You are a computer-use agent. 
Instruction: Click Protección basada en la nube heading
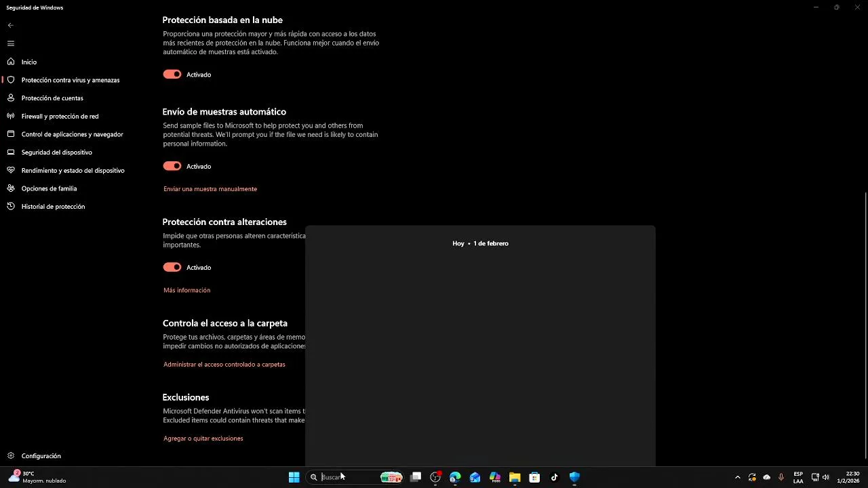(222, 20)
